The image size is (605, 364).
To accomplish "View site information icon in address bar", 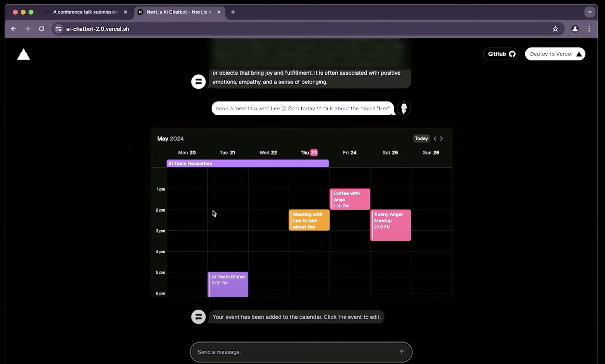I will [x=58, y=29].
